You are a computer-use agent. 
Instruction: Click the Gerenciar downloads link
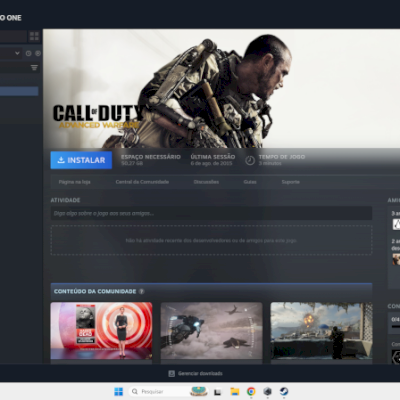click(x=200, y=373)
